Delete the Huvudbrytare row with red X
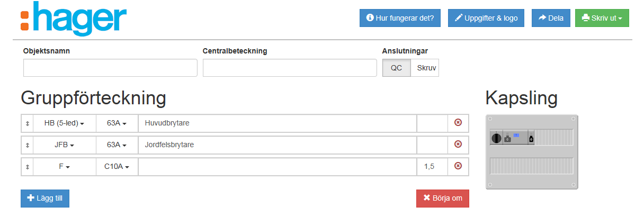Image resolution: width=644 pixels, height=216 pixels. pos(458,123)
